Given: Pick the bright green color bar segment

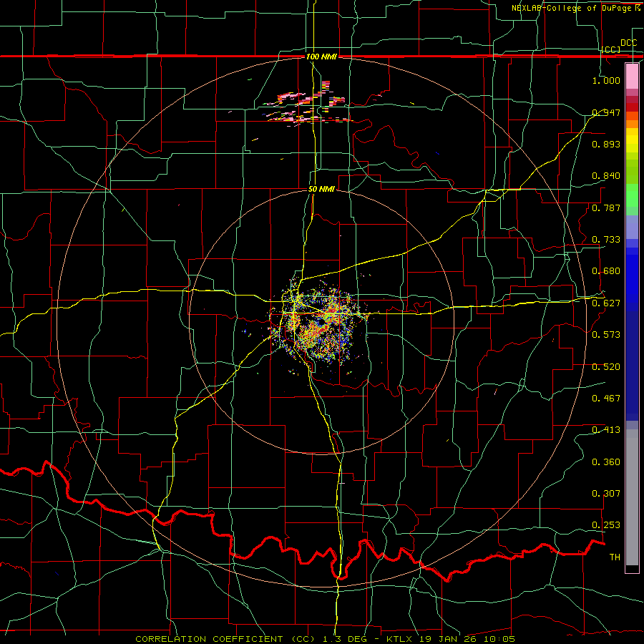Looking at the screenshot, I should [632, 195].
